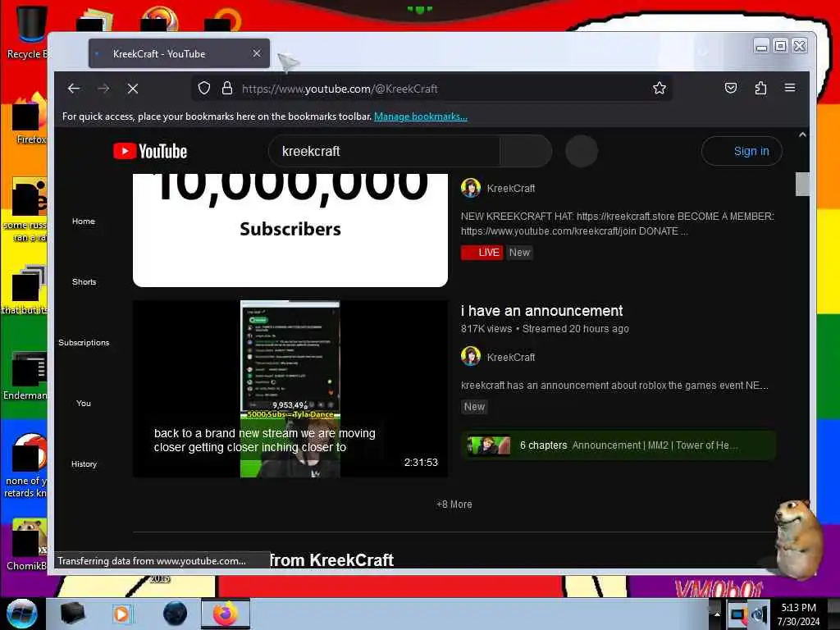This screenshot has height=630, width=840.
Task: Select Firefox desktop shortcut
Action: (x=30, y=119)
